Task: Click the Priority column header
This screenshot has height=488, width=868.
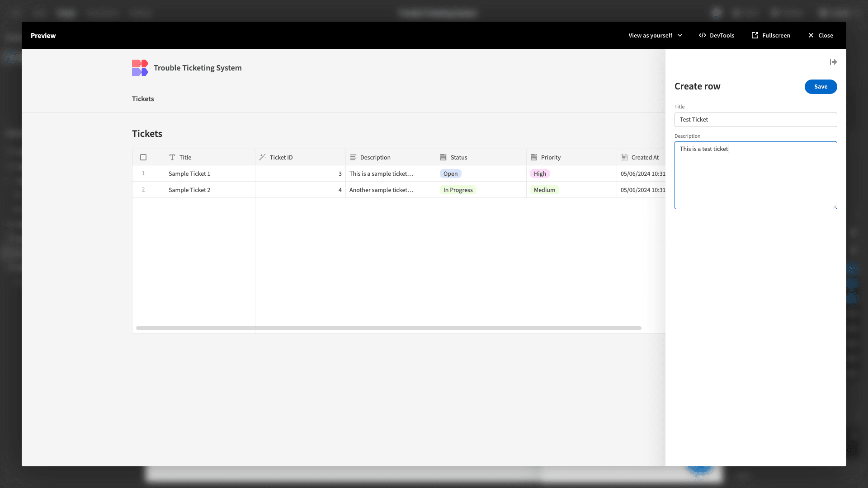Action: (571, 157)
